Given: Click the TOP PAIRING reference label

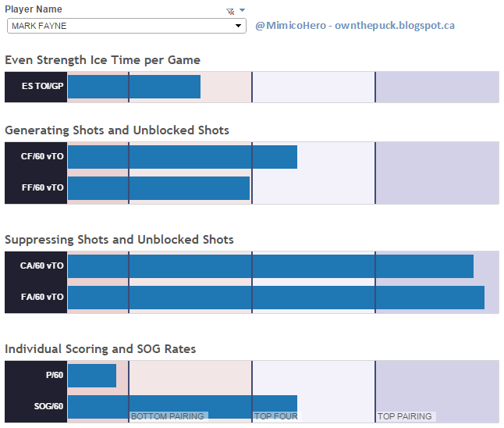Looking at the screenshot, I should [405, 417].
